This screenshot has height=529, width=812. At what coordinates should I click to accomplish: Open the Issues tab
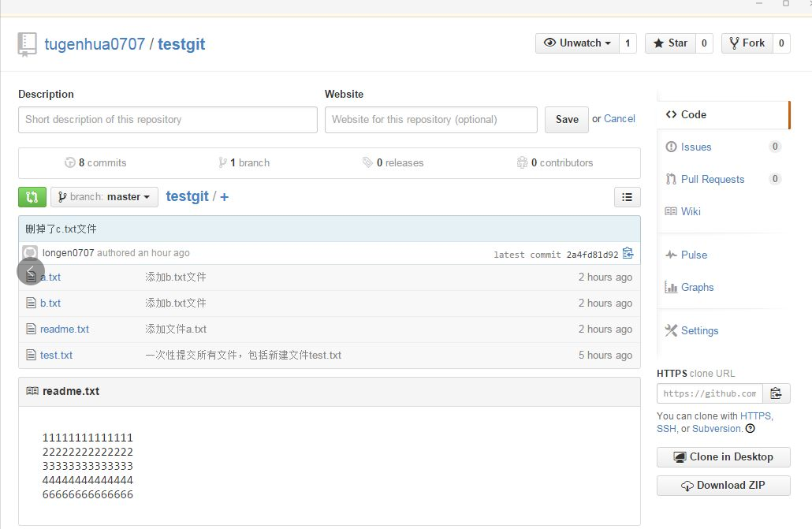[x=724, y=147]
